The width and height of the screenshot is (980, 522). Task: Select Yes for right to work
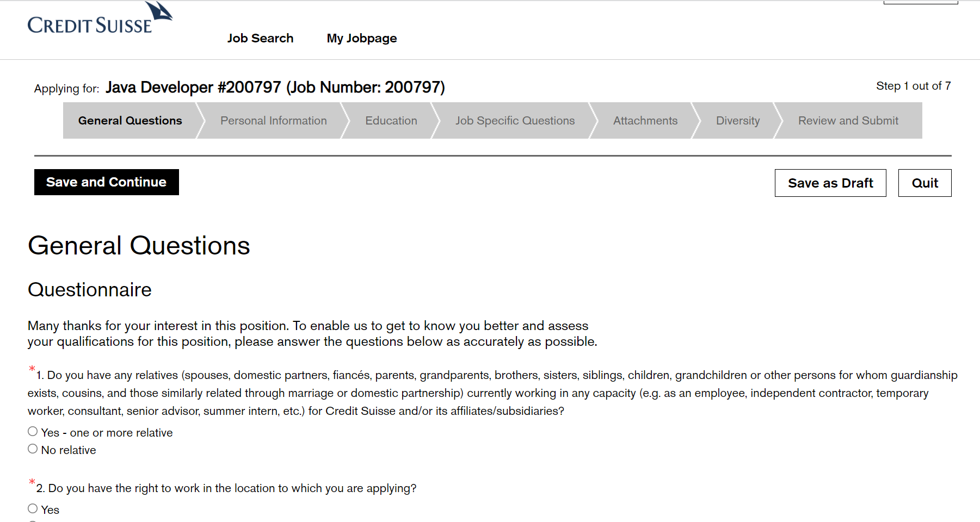click(x=33, y=509)
